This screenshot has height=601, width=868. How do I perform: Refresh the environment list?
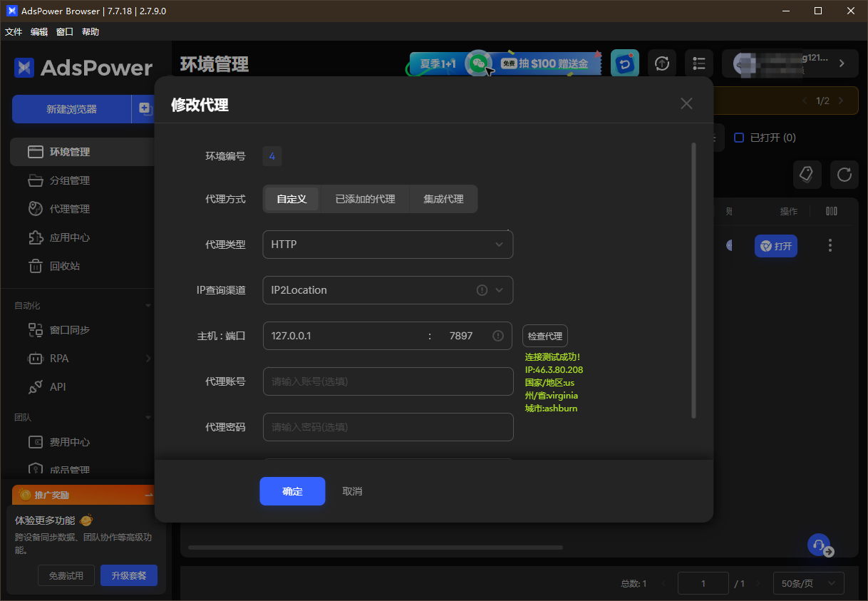tap(844, 174)
